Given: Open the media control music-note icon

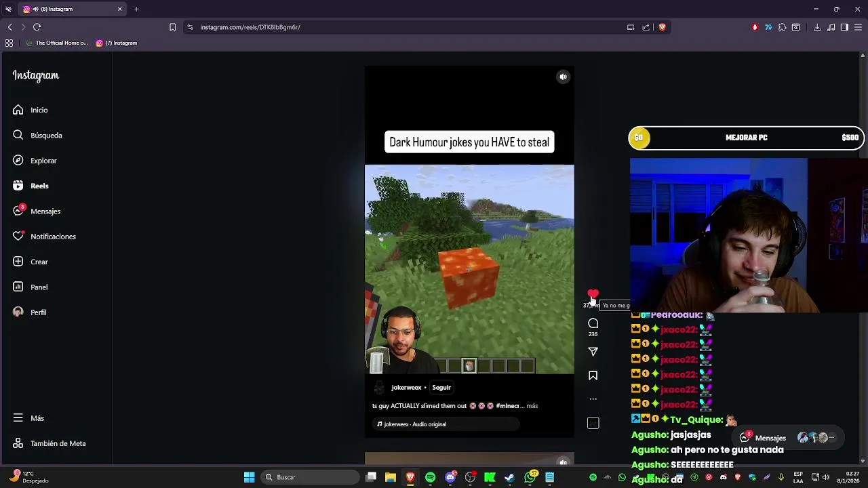Looking at the screenshot, I should click(831, 27).
